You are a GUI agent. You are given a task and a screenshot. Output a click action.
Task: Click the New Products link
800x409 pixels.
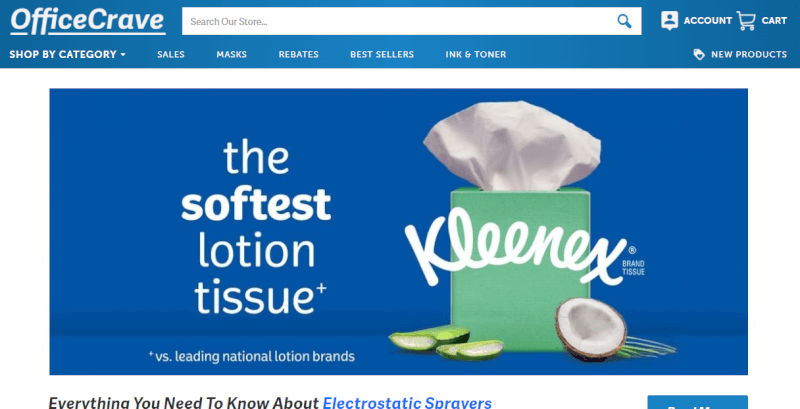[749, 55]
